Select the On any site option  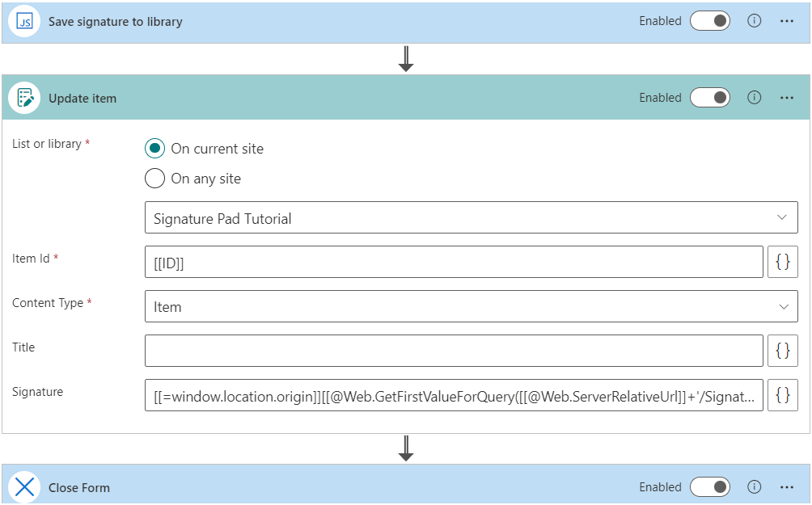click(154, 179)
